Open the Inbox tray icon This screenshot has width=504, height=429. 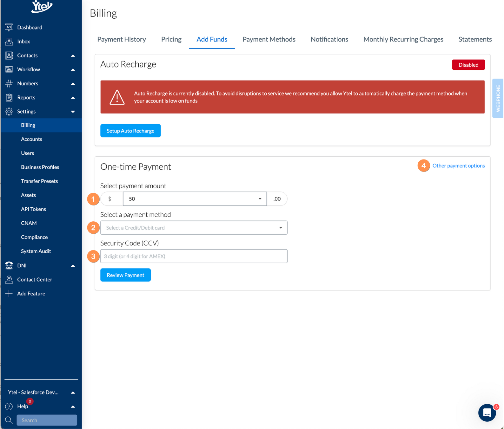[9, 41]
